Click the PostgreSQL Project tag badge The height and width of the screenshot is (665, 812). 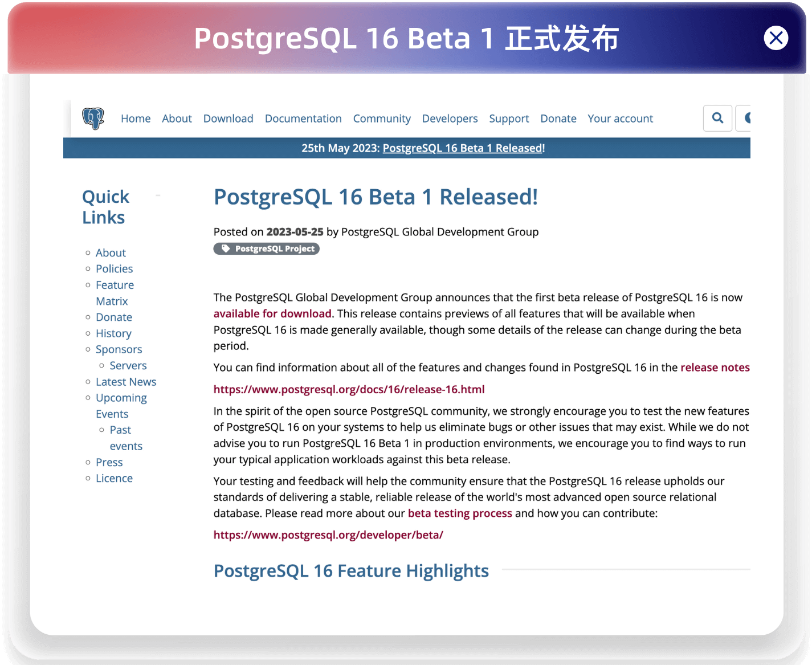click(x=266, y=248)
